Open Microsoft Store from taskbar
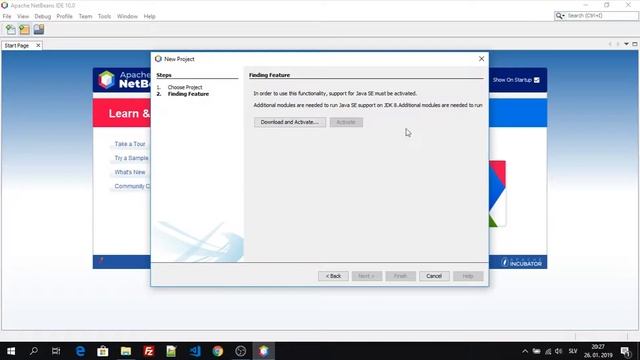Viewport: 640px width, 360px height. coord(103,351)
